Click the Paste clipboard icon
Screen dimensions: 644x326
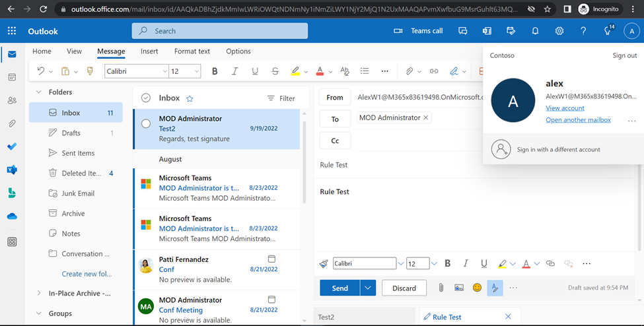tap(65, 71)
